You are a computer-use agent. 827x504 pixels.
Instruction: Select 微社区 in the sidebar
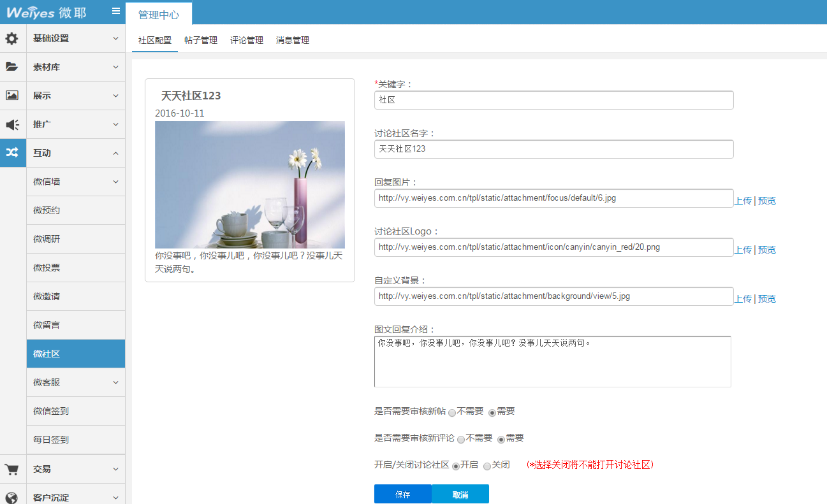pyautogui.click(x=76, y=354)
